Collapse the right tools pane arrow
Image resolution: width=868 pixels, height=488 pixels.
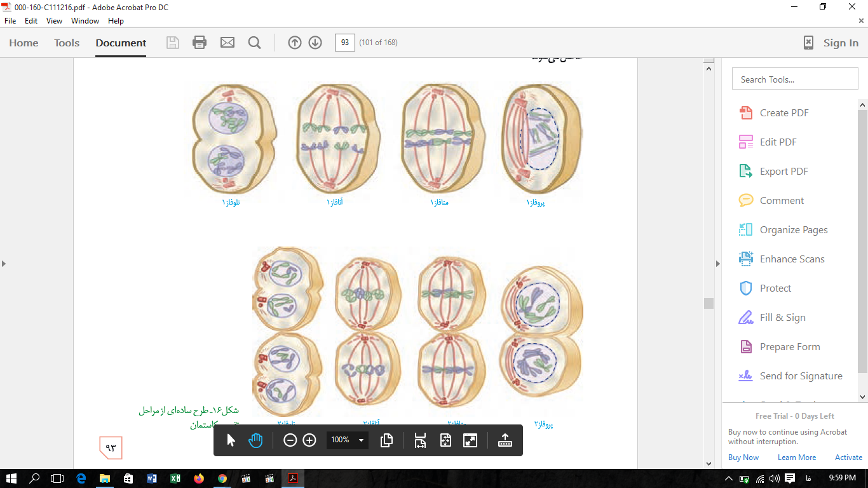(718, 263)
